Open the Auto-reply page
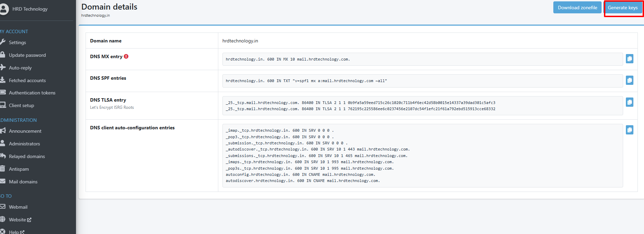 (20, 68)
